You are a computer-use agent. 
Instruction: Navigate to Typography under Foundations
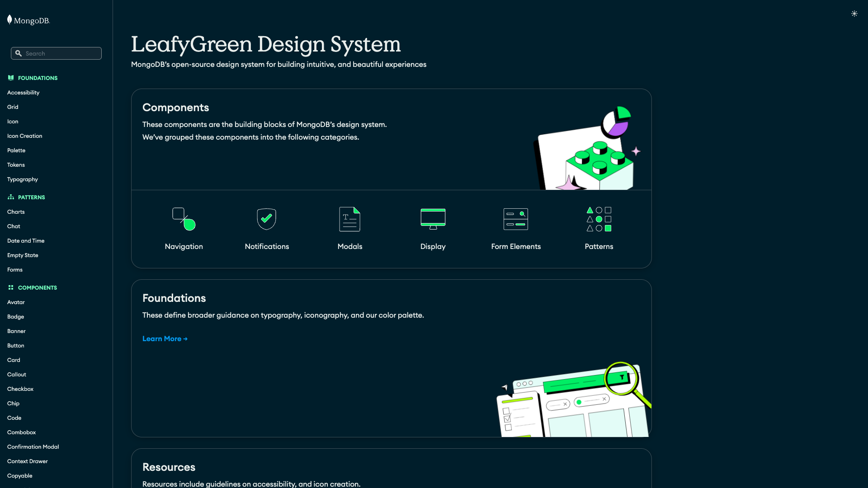[22, 179]
